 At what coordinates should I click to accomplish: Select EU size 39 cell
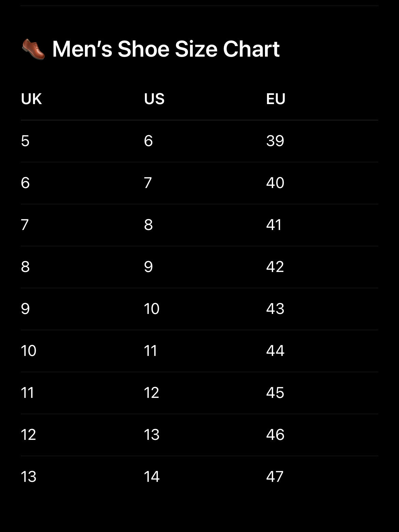click(275, 141)
